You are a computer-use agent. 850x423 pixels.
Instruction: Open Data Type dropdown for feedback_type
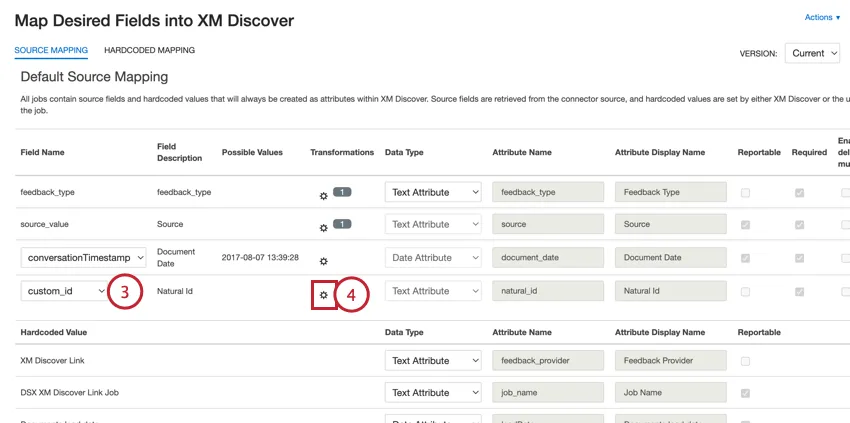pos(433,192)
